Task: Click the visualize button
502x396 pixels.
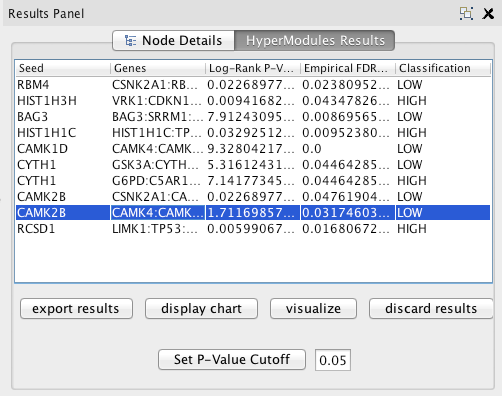Action: point(313,309)
